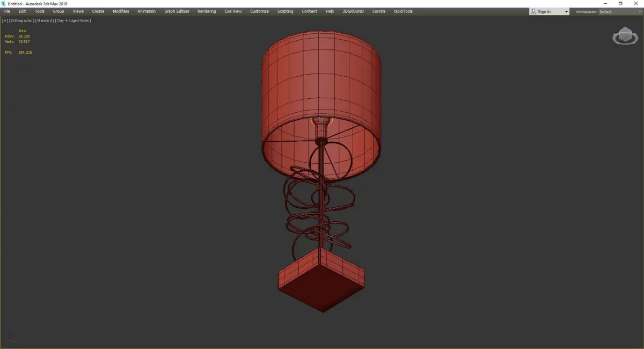The width and height of the screenshot is (644, 349).
Task: Open the Customize menu
Action: (259, 11)
